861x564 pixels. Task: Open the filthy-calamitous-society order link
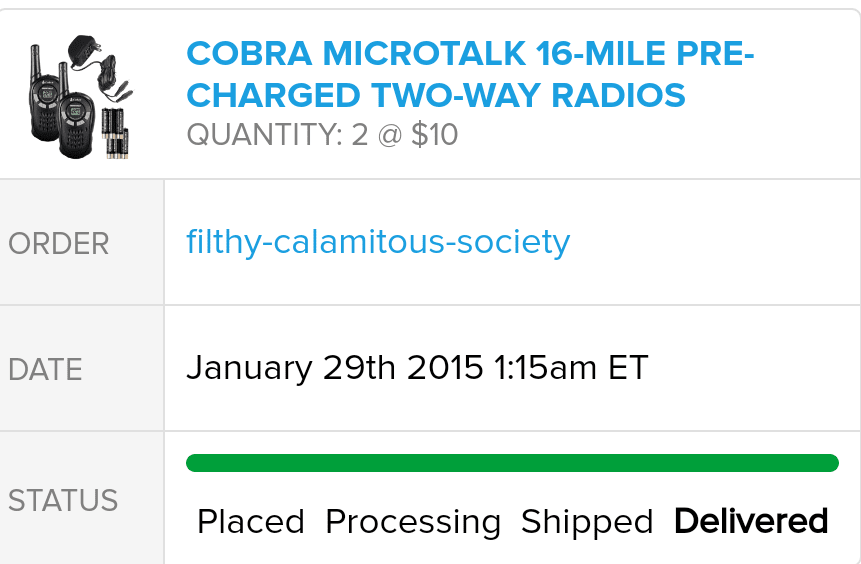tap(378, 241)
